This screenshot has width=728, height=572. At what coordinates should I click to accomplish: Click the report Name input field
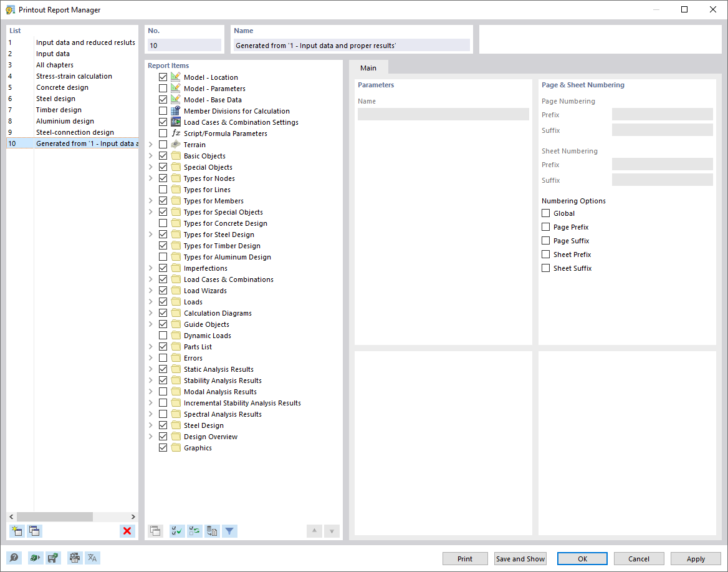352,46
